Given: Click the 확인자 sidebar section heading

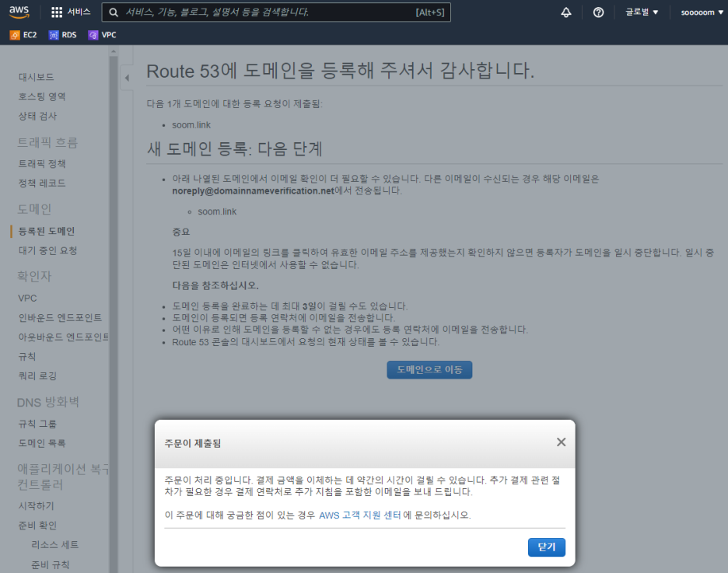Looking at the screenshot, I should coord(34,277).
